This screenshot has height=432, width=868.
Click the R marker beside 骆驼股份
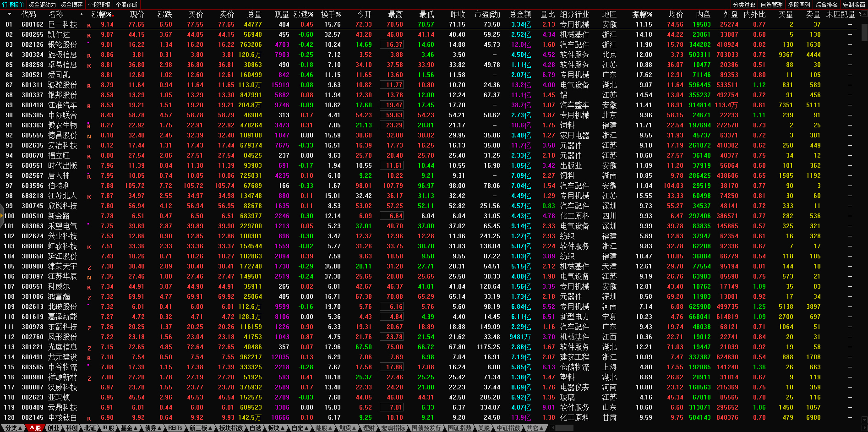[x=89, y=86]
